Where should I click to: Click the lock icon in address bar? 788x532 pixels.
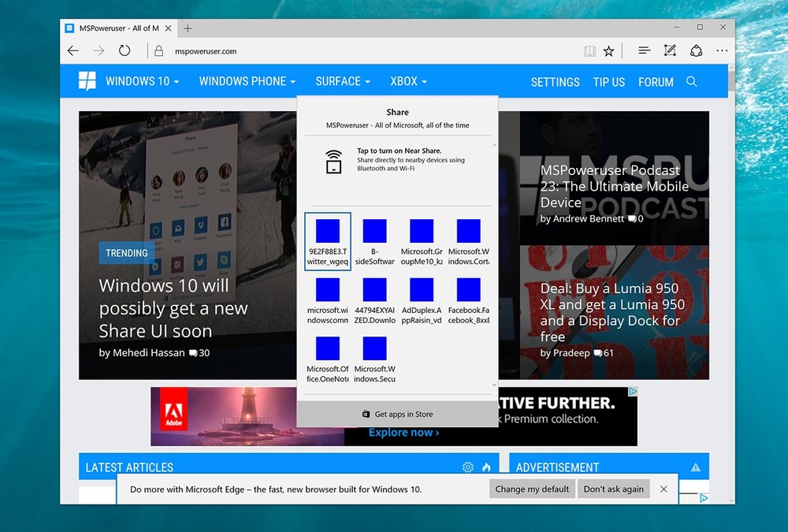(159, 50)
